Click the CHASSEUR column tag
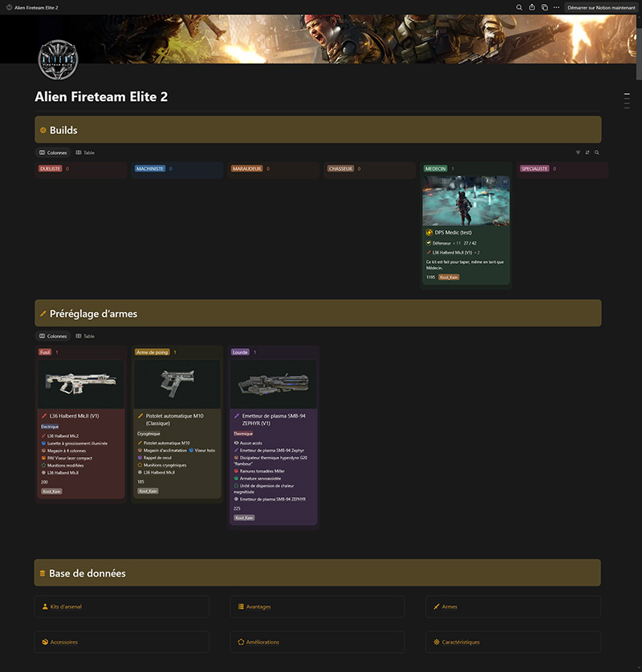 point(340,168)
